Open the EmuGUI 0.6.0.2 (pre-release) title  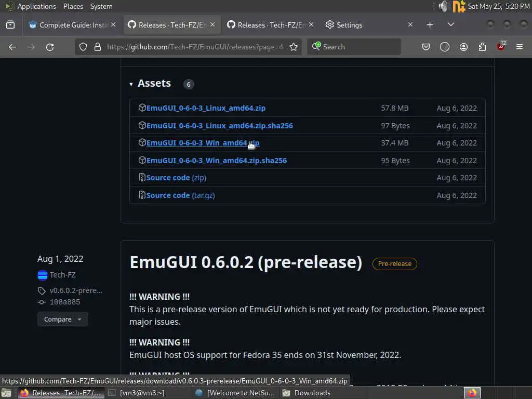click(246, 262)
